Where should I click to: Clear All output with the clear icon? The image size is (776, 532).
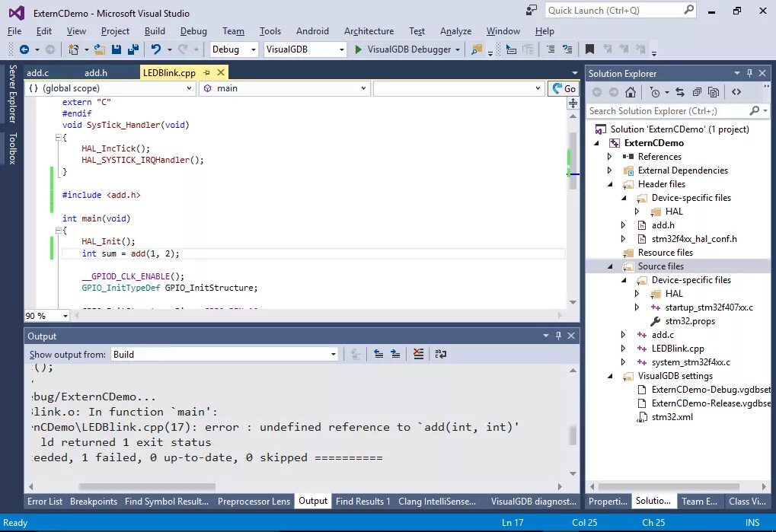(418, 354)
